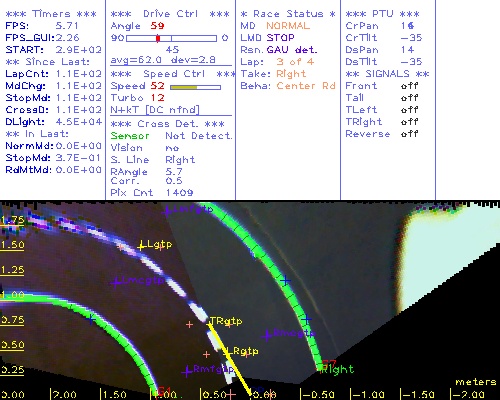Click the red marker on the Angle bar
500x400 pixels.
click(158, 38)
